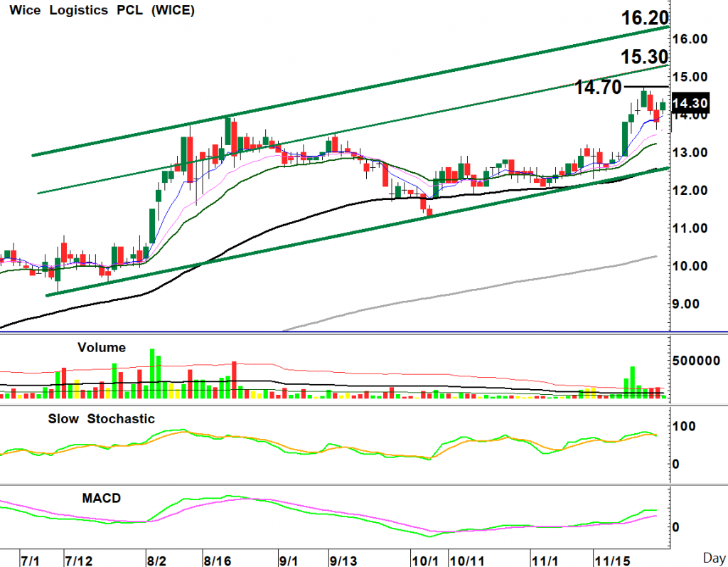
Task: Click the Wice Logistics PCL (WICE) chart title
Action: [x=102, y=10]
